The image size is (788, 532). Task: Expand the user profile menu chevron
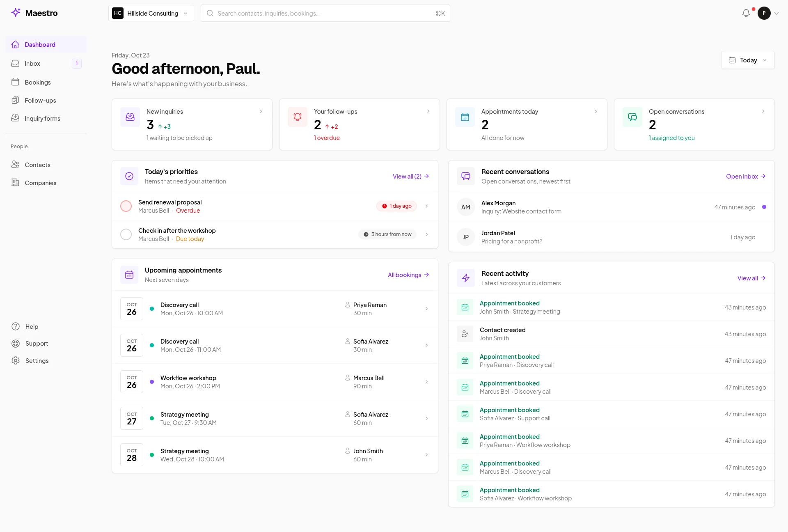(x=777, y=13)
